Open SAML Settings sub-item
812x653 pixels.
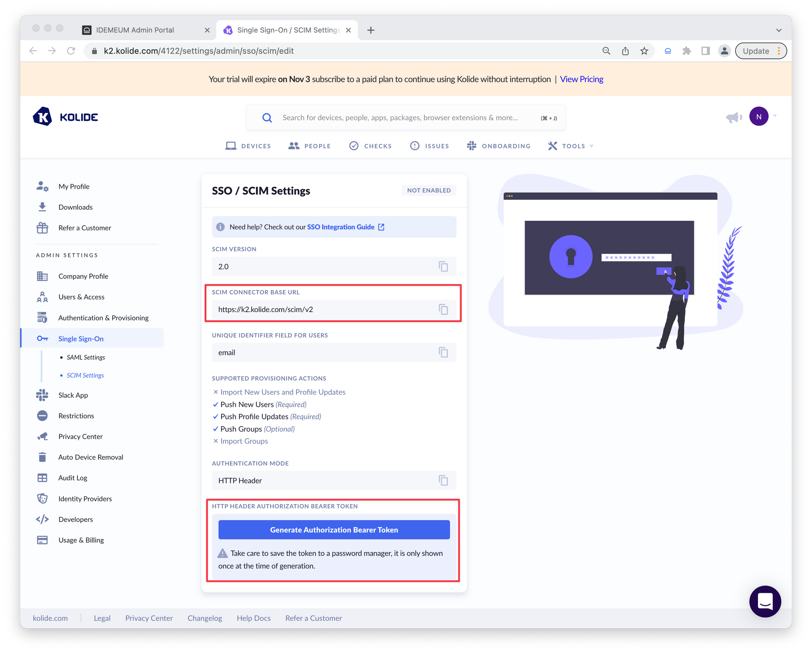(x=86, y=357)
